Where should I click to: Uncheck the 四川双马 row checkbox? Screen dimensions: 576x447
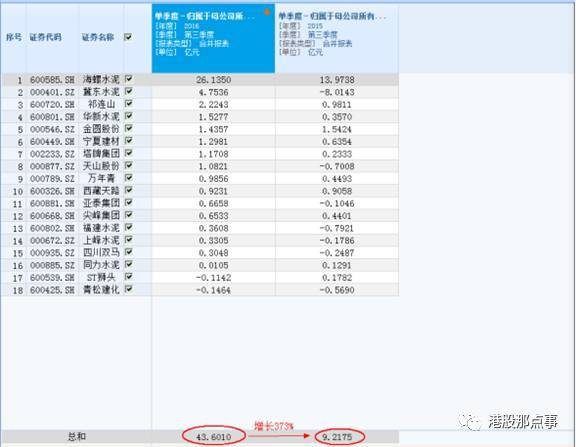click(129, 252)
